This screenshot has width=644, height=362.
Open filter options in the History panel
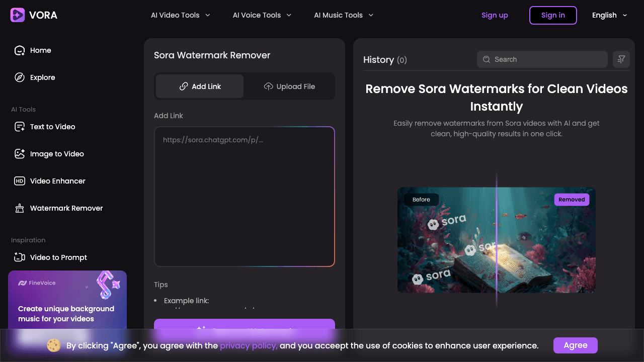[x=621, y=59]
